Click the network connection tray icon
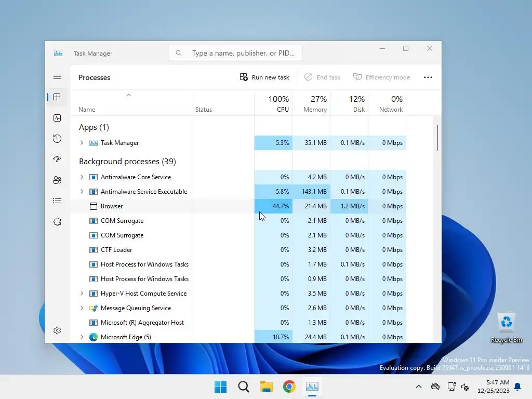 pos(451,387)
